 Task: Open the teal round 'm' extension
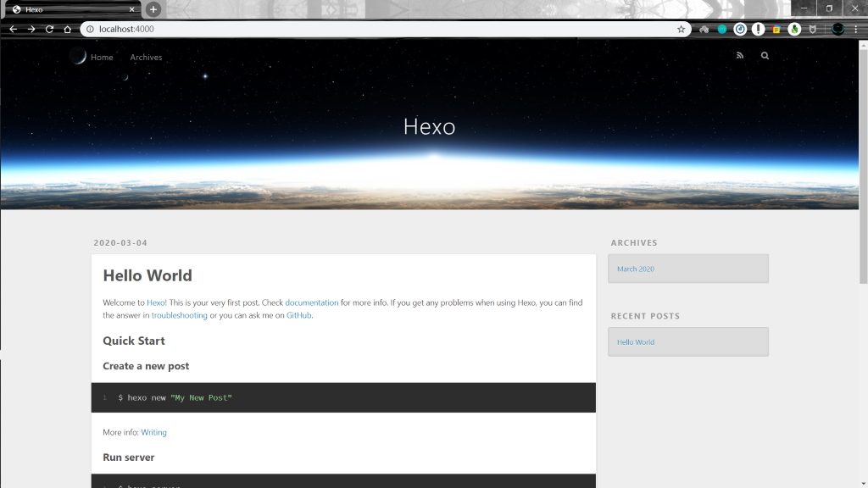coord(722,30)
